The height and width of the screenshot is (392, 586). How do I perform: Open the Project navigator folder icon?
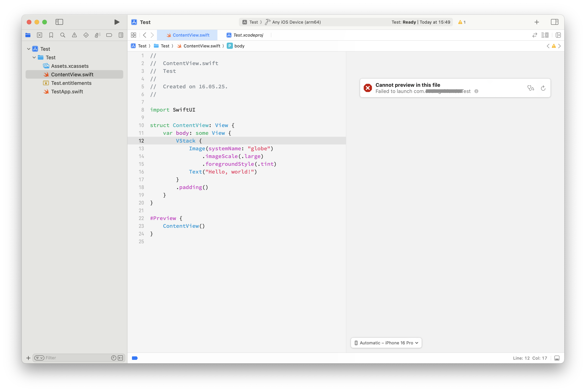click(28, 35)
